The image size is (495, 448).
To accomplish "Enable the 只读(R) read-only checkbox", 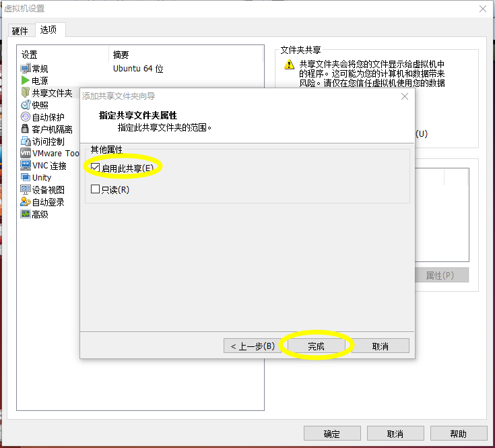I will click(95, 189).
